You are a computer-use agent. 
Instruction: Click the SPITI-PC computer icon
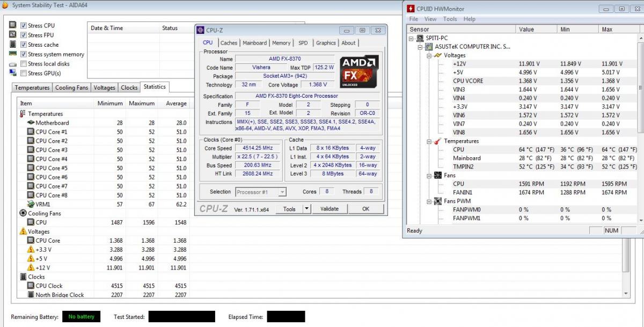click(x=420, y=38)
